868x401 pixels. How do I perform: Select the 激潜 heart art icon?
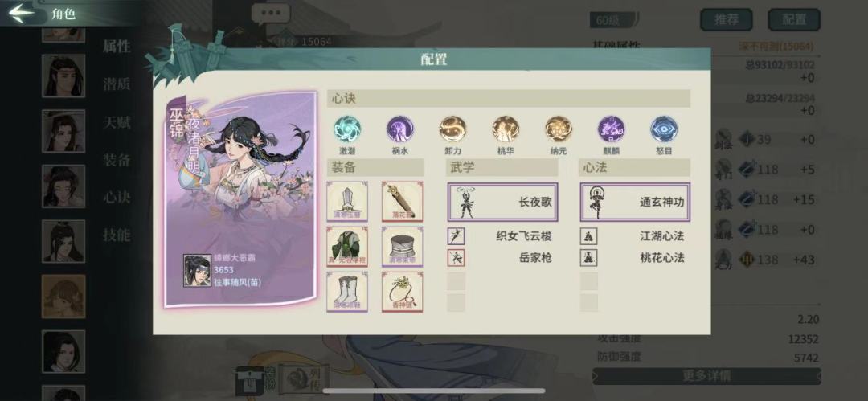(348, 129)
